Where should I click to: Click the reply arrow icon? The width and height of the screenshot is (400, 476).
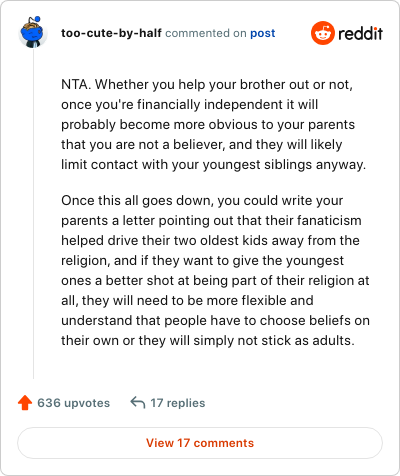[x=138, y=402]
